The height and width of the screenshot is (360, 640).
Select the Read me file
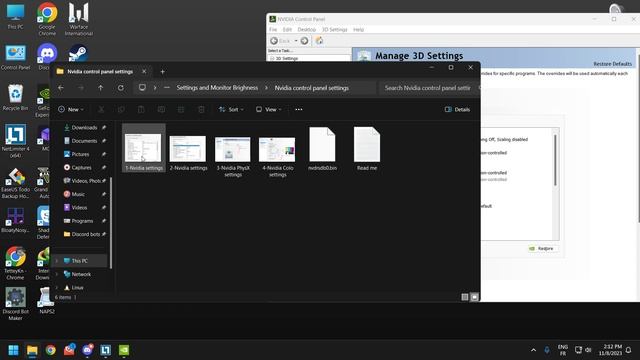(x=367, y=149)
